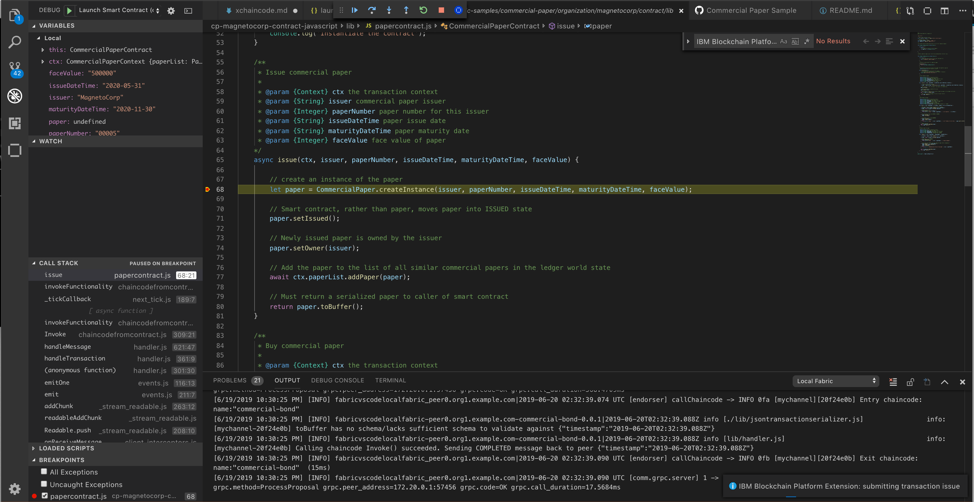Toggle output scroll lock
974x502 pixels.
(x=910, y=381)
